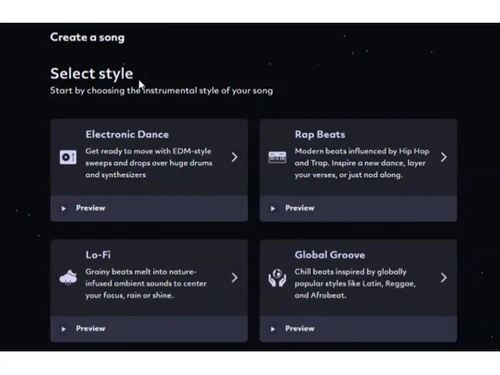Click Preview label under Electronic Dance
Viewport: 500px width, 375px height.
[90, 208]
